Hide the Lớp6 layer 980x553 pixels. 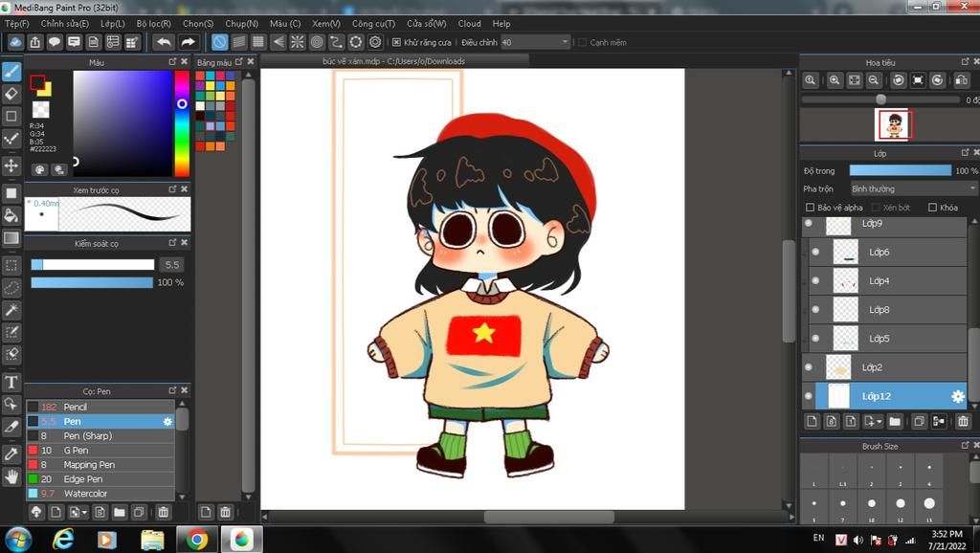815,252
